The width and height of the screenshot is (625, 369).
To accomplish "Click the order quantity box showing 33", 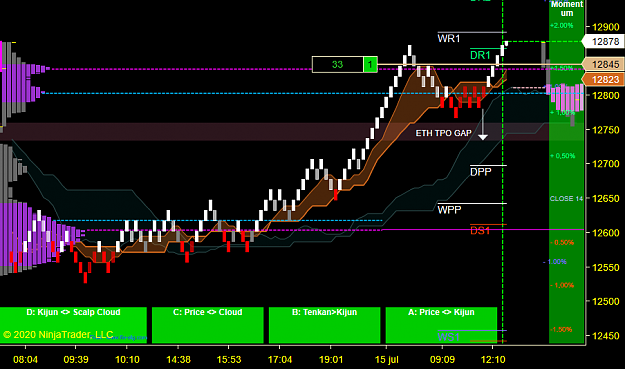I will pyautogui.click(x=338, y=65).
